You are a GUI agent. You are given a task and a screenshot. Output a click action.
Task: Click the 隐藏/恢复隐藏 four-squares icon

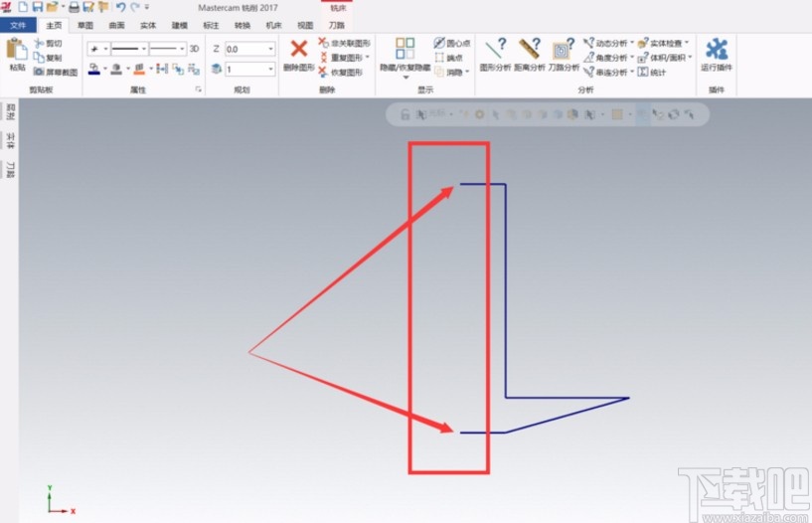click(405, 49)
